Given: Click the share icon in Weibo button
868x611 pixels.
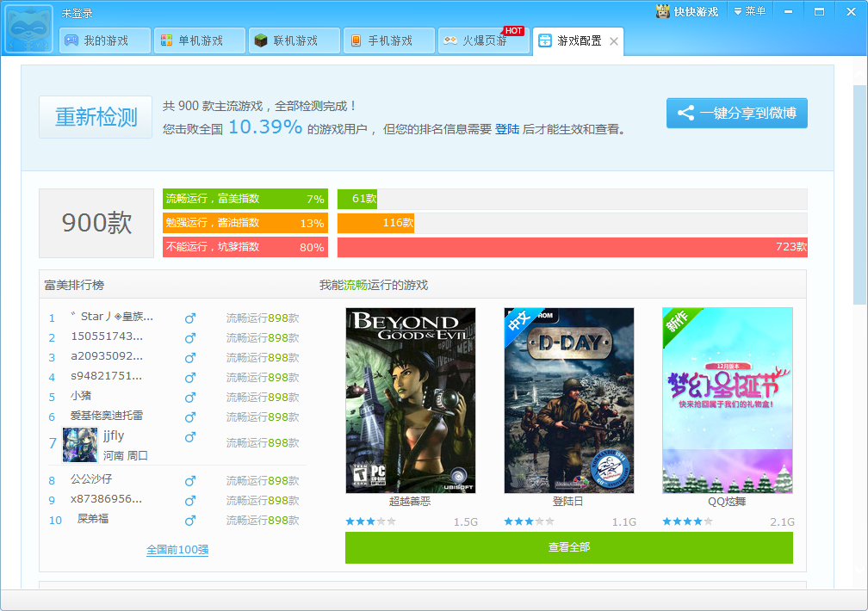Looking at the screenshot, I should point(685,113).
